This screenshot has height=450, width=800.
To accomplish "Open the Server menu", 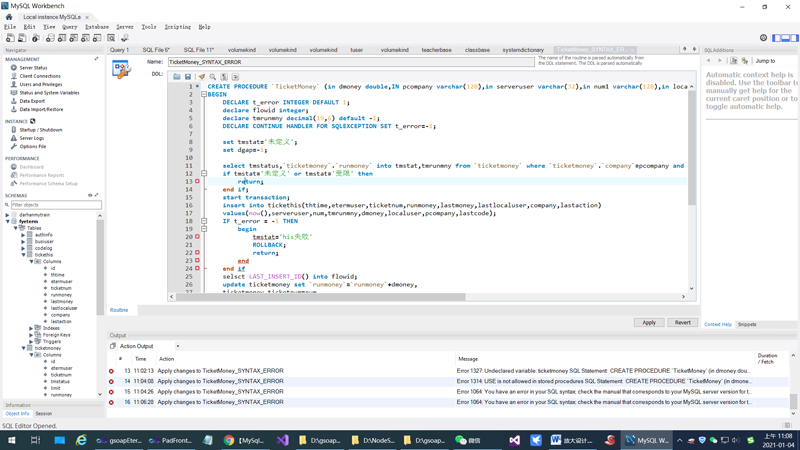I will pyautogui.click(x=124, y=27).
